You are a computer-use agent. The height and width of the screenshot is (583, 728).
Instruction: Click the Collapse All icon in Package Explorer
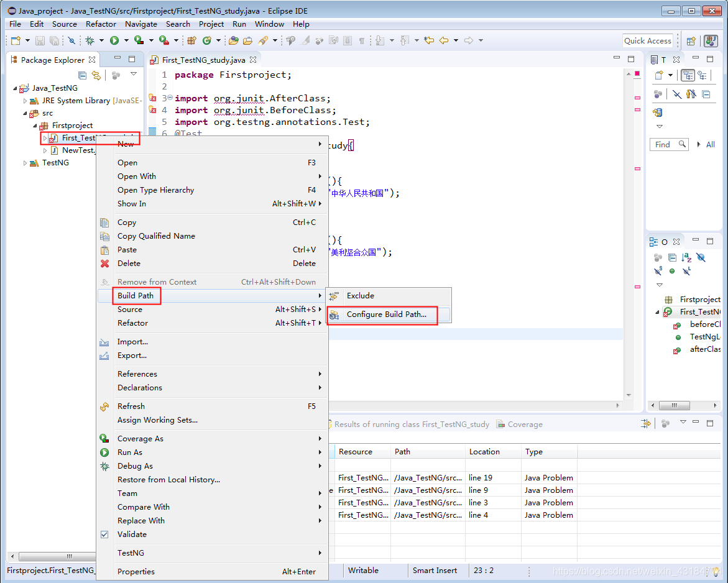pyautogui.click(x=83, y=75)
